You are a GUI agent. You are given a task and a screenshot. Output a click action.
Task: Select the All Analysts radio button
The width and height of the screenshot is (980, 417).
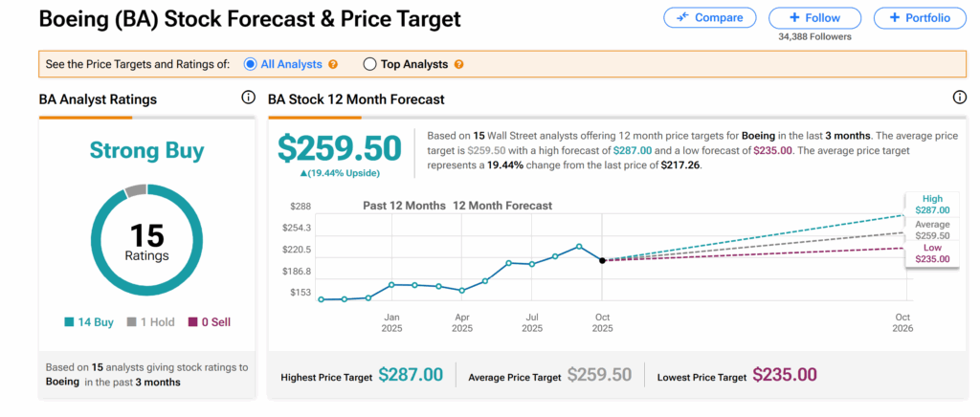251,64
